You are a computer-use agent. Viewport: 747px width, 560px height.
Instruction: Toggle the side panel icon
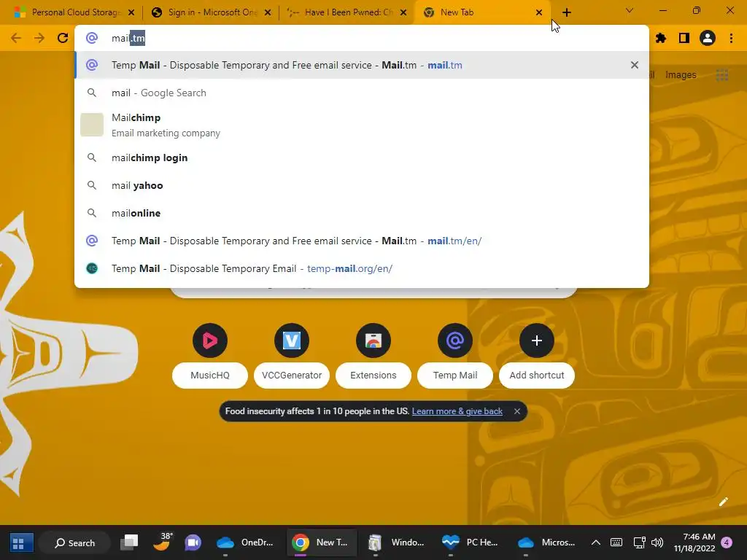pyautogui.click(x=684, y=38)
